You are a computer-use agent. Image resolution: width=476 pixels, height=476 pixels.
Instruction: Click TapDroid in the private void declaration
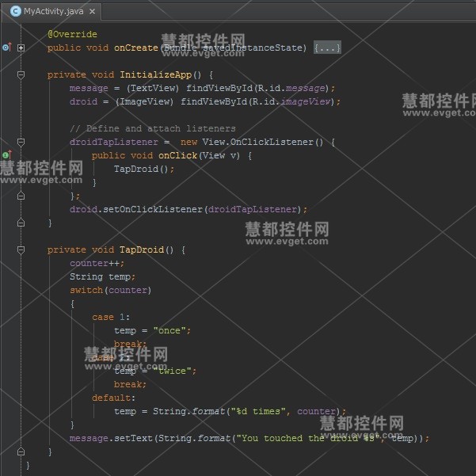[x=142, y=249]
